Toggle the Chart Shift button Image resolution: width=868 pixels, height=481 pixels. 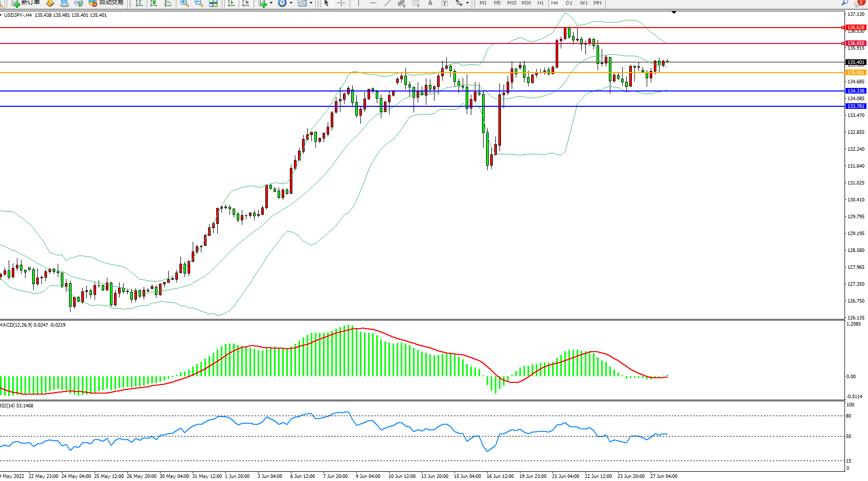click(246, 3)
